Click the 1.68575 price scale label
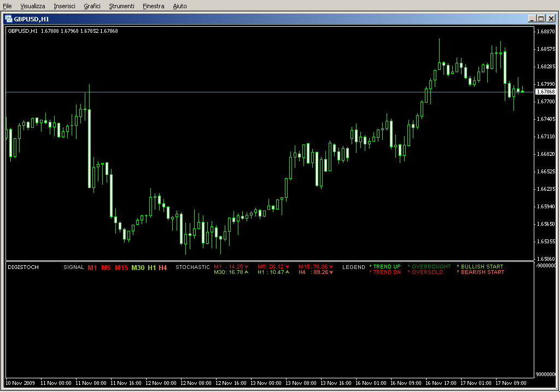Viewport: 560px width, 392px height. pyautogui.click(x=546, y=49)
